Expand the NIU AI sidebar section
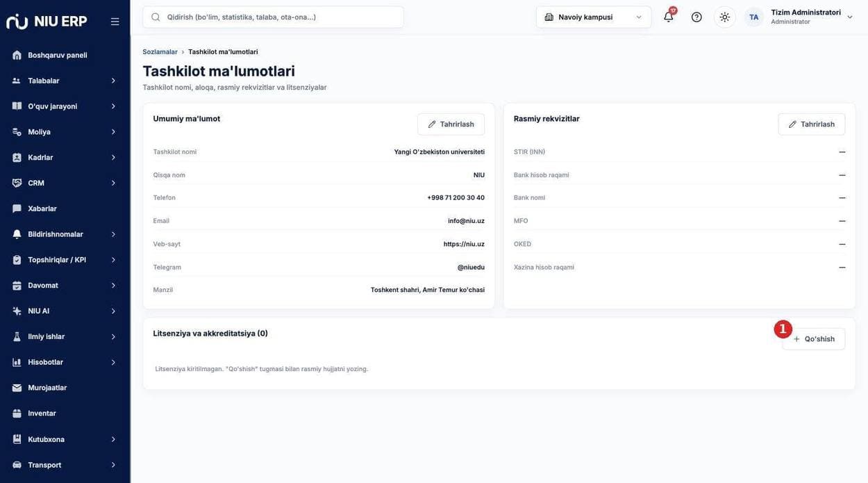The image size is (868, 483). click(x=65, y=311)
